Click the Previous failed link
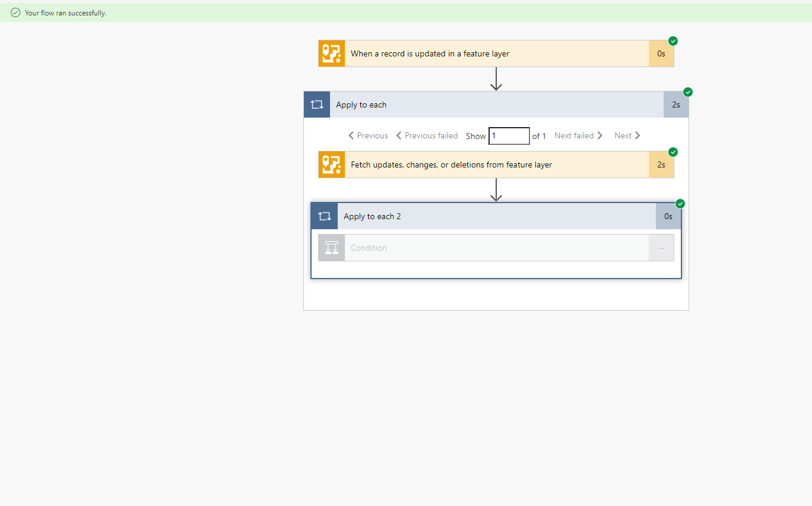This screenshot has width=812, height=506. [427, 135]
